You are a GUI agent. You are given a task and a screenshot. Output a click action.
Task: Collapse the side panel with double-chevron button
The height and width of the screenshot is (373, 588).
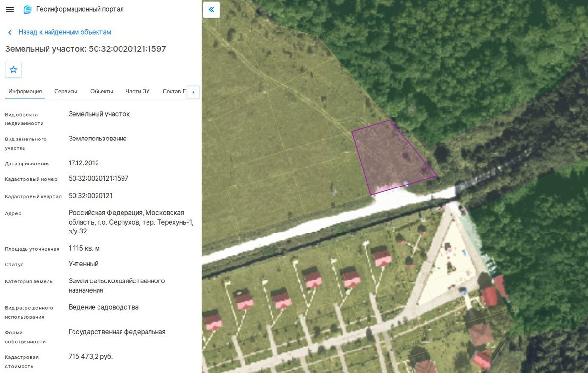[x=211, y=9]
